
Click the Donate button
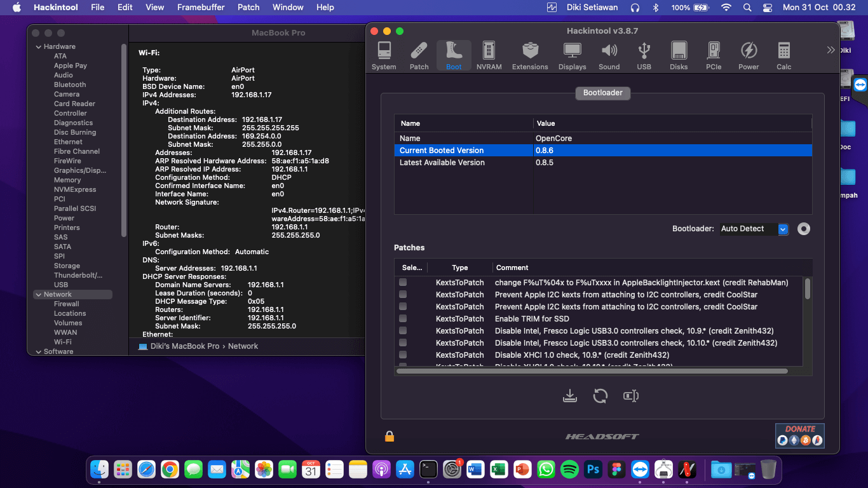click(799, 435)
